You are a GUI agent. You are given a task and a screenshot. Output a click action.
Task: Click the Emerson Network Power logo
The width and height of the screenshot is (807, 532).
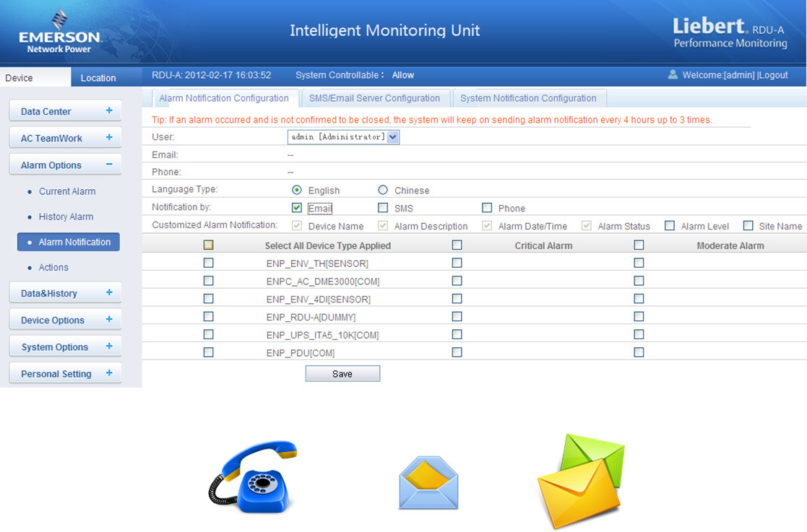(59, 32)
